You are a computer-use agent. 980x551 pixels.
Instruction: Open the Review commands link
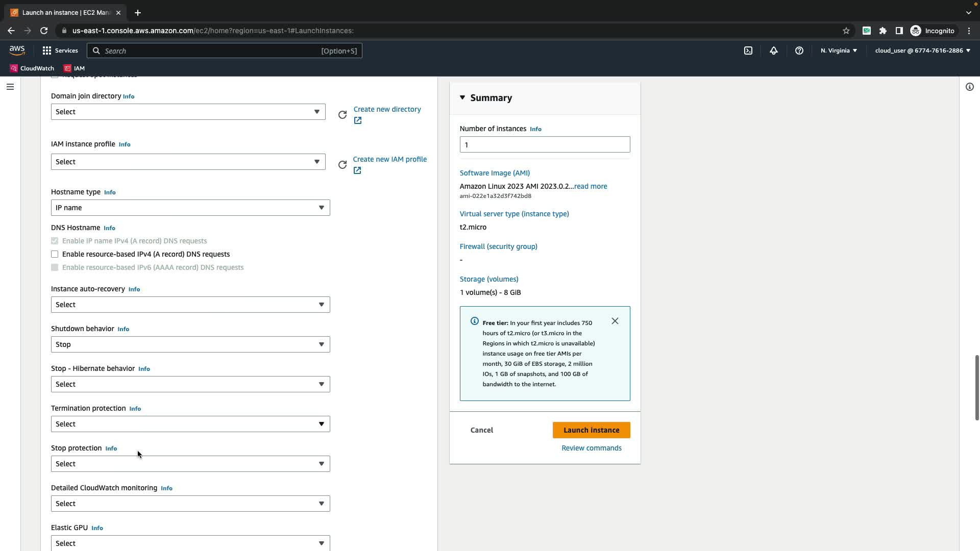(591, 448)
